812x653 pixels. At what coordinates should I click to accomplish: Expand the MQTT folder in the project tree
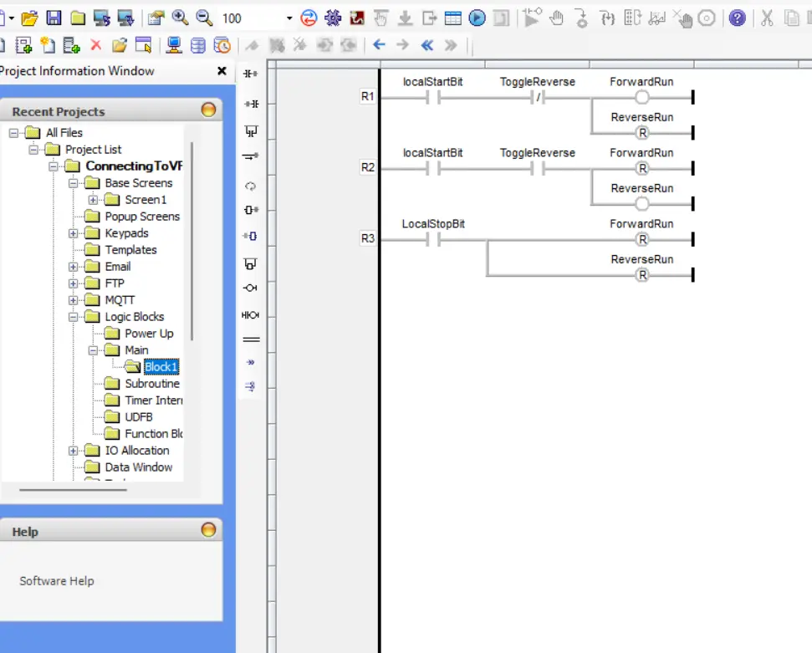[x=72, y=300]
